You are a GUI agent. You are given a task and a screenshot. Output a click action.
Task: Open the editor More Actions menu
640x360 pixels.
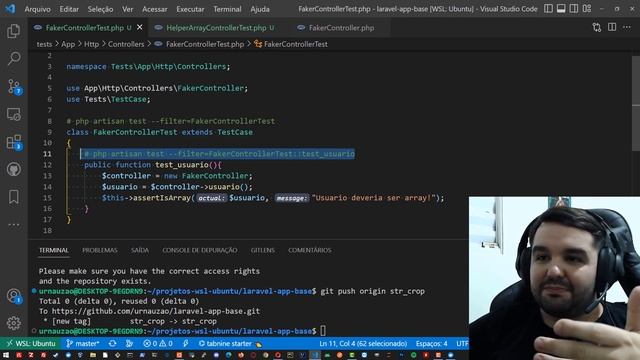[627, 28]
